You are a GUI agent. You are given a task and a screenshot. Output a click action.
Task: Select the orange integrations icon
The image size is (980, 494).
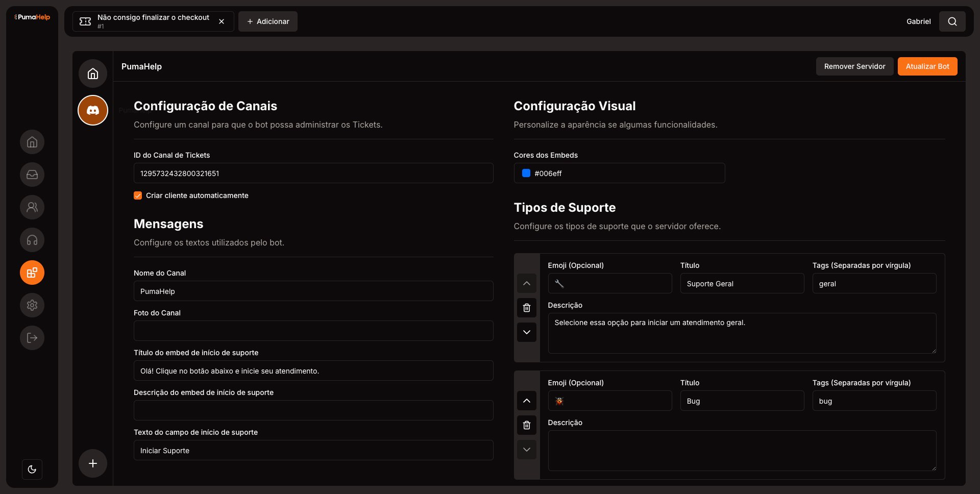click(32, 273)
